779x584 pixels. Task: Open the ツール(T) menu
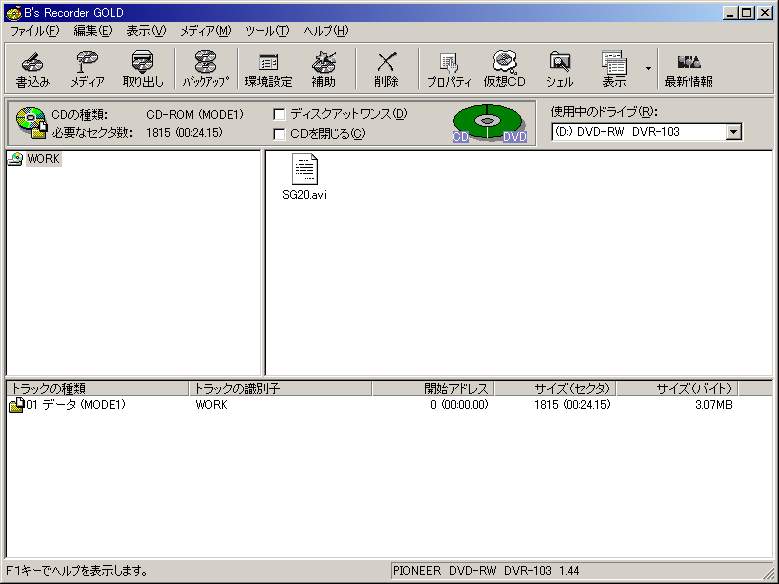point(267,31)
